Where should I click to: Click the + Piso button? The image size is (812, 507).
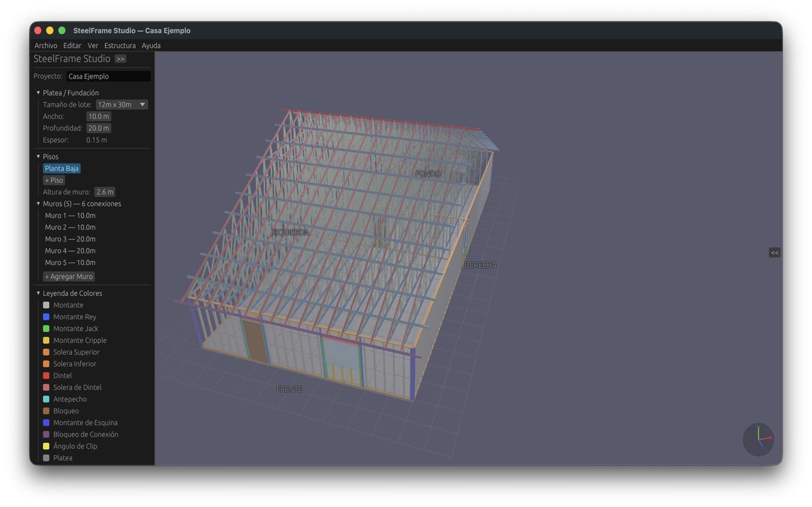54,180
